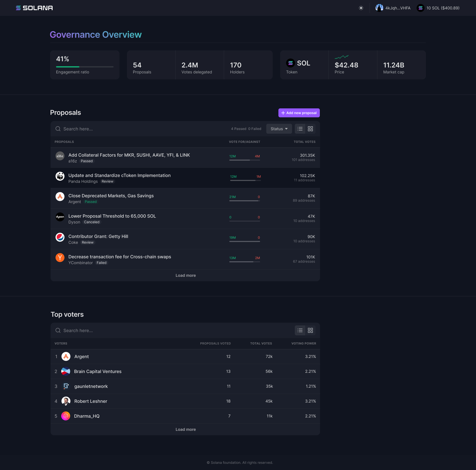Screen dimensions: 476x470
Task: Click the 54 Proposals stat
Action: tap(151, 65)
